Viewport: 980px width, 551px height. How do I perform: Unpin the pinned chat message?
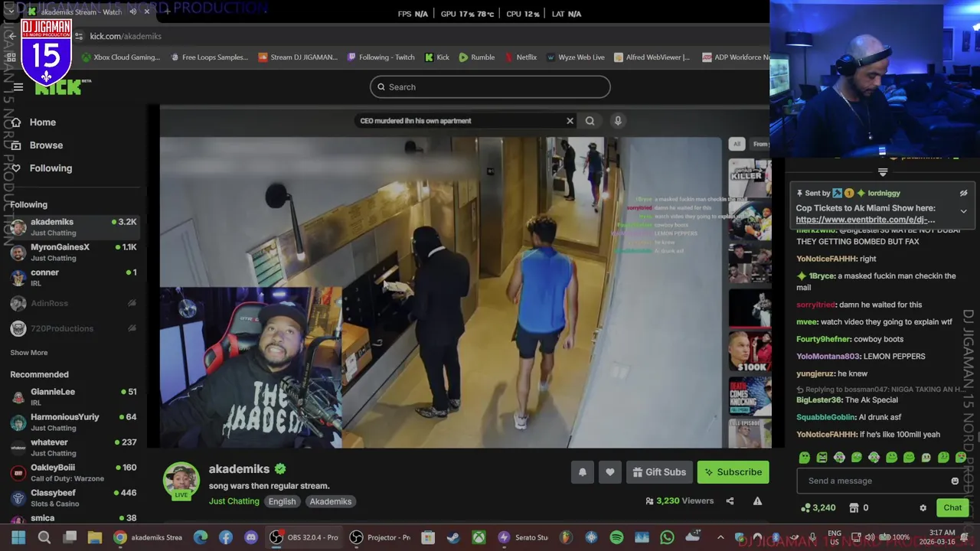tap(964, 194)
